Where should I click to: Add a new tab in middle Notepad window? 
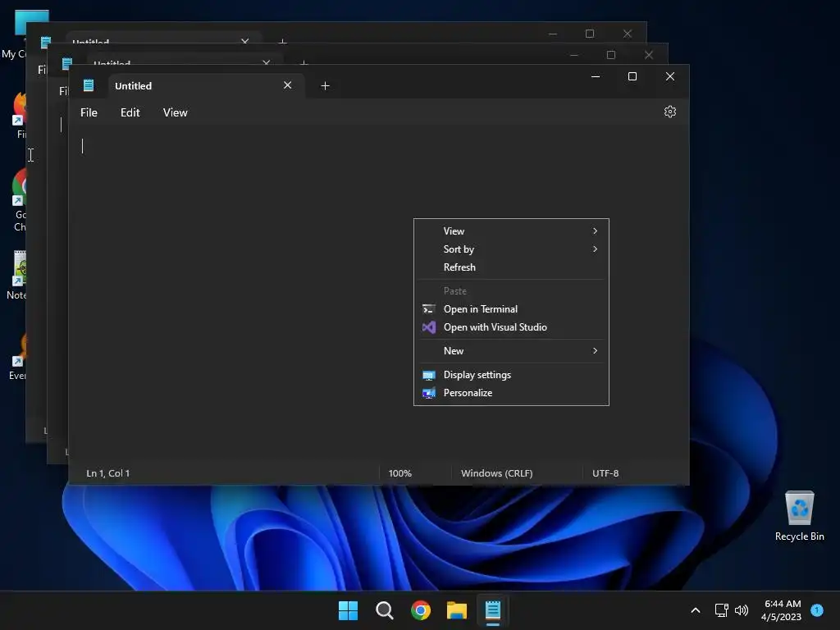(304, 62)
